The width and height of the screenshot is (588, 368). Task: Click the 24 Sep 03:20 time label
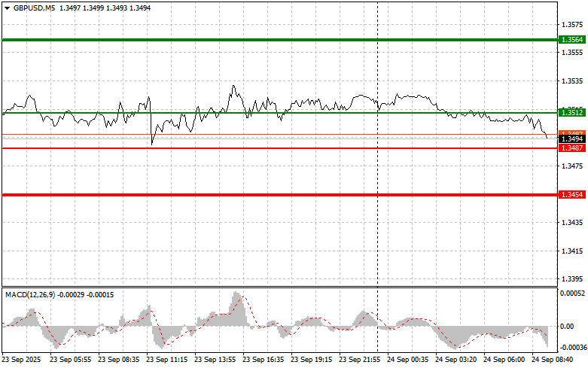pos(455,360)
